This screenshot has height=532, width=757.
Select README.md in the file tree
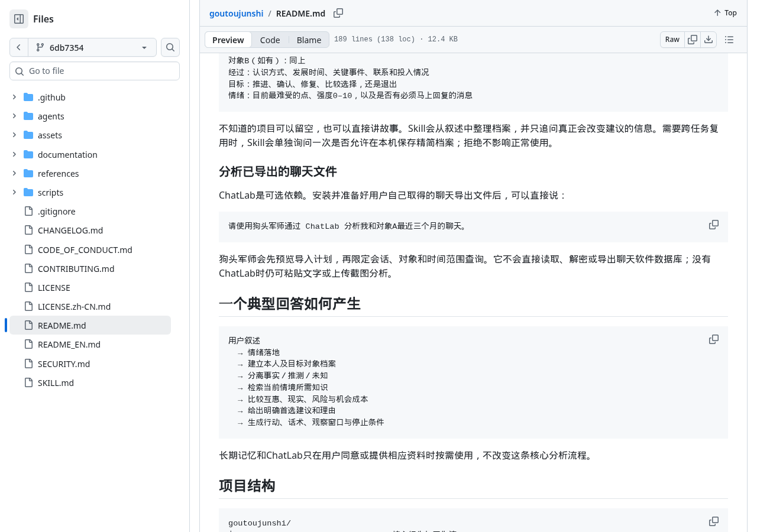click(90, 325)
